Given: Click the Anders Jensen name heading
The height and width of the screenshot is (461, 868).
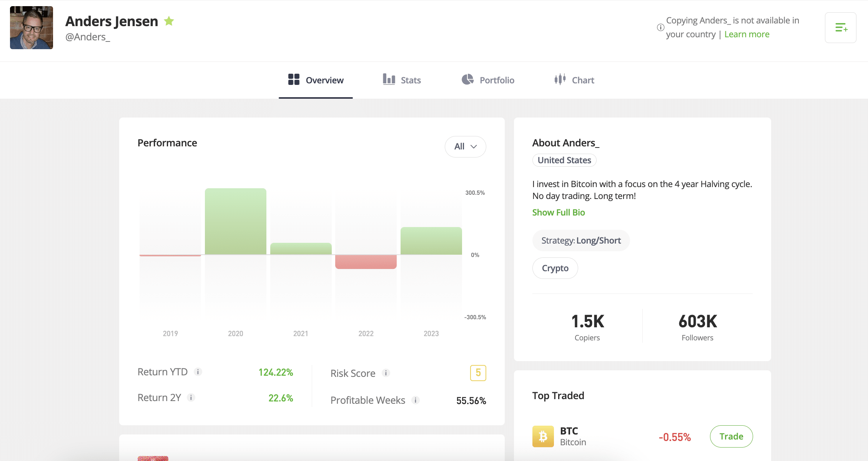Looking at the screenshot, I should pyautogui.click(x=111, y=21).
